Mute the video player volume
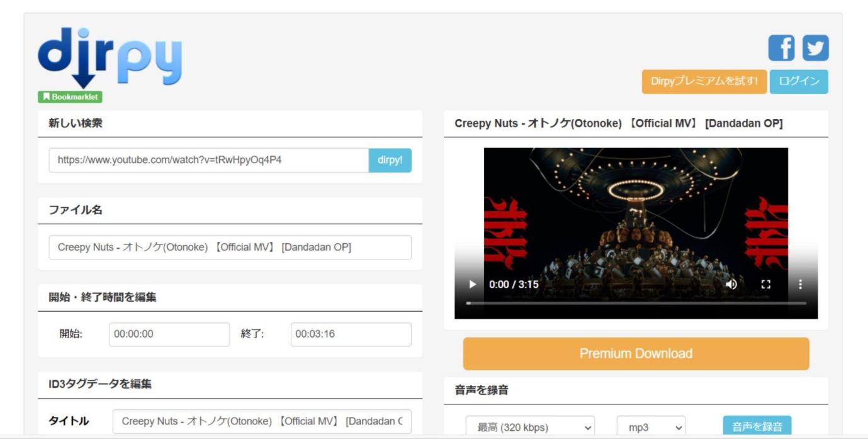 tap(731, 284)
